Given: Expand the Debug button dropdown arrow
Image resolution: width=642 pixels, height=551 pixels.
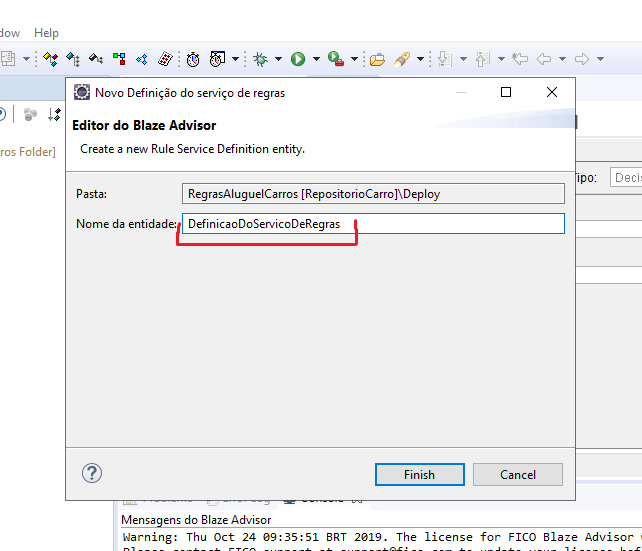Looking at the screenshot, I should pyautogui.click(x=277, y=59).
